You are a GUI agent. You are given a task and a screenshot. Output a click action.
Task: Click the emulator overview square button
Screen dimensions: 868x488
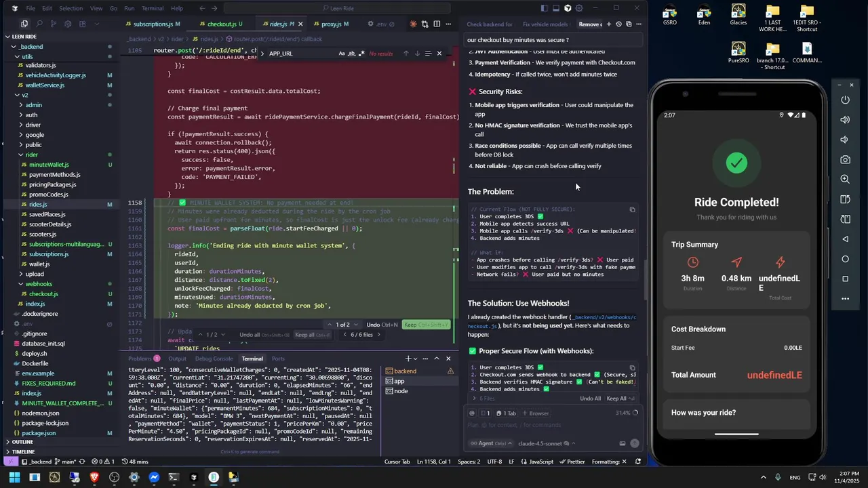tap(845, 279)
